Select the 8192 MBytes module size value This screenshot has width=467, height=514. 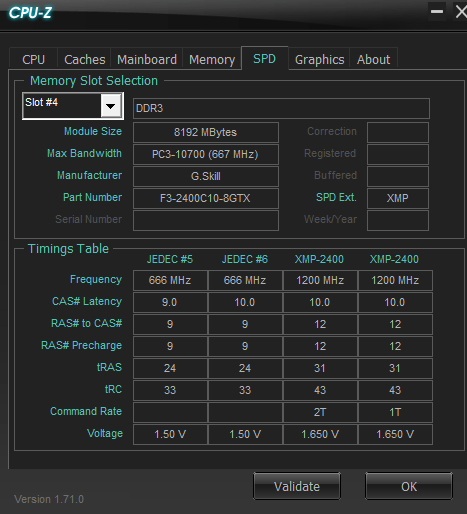click(206, 132)
